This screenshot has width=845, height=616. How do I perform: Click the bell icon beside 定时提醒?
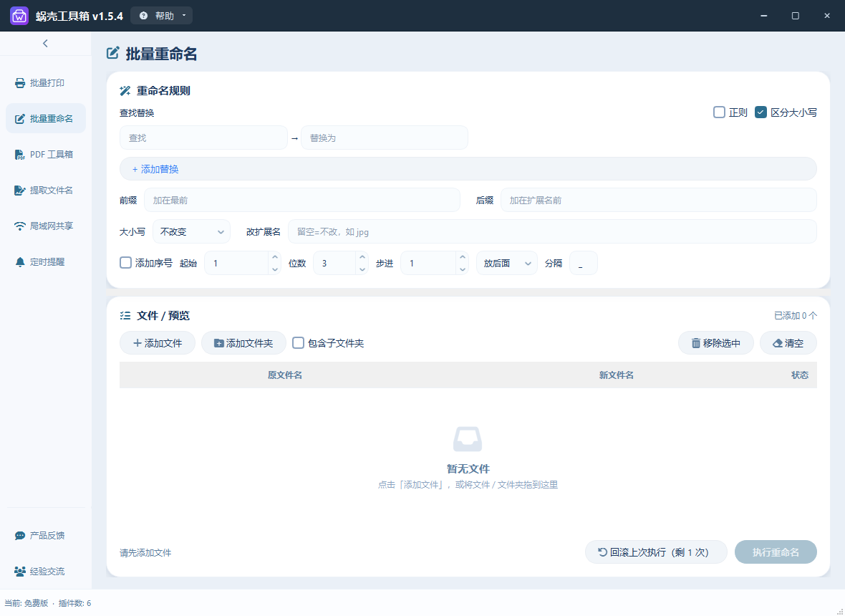coord(20,262)
